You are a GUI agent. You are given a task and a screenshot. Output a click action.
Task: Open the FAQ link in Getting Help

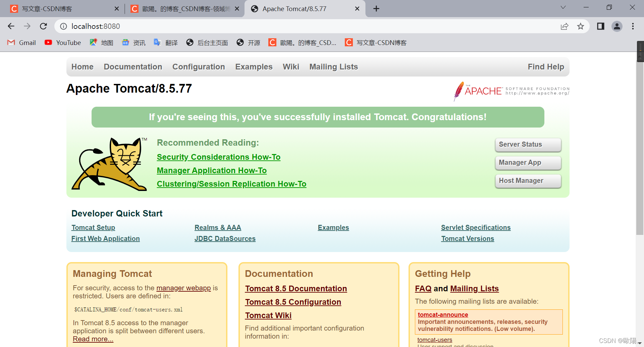click(x=423, y=289)
